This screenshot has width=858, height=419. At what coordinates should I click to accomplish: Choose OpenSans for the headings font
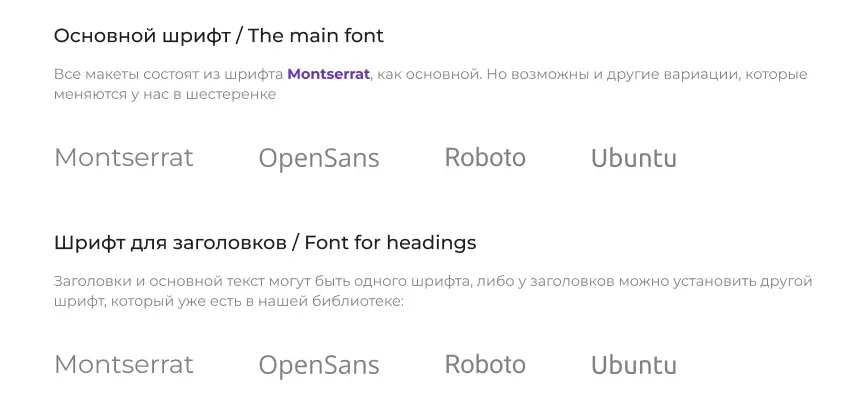tap(319, 365)
